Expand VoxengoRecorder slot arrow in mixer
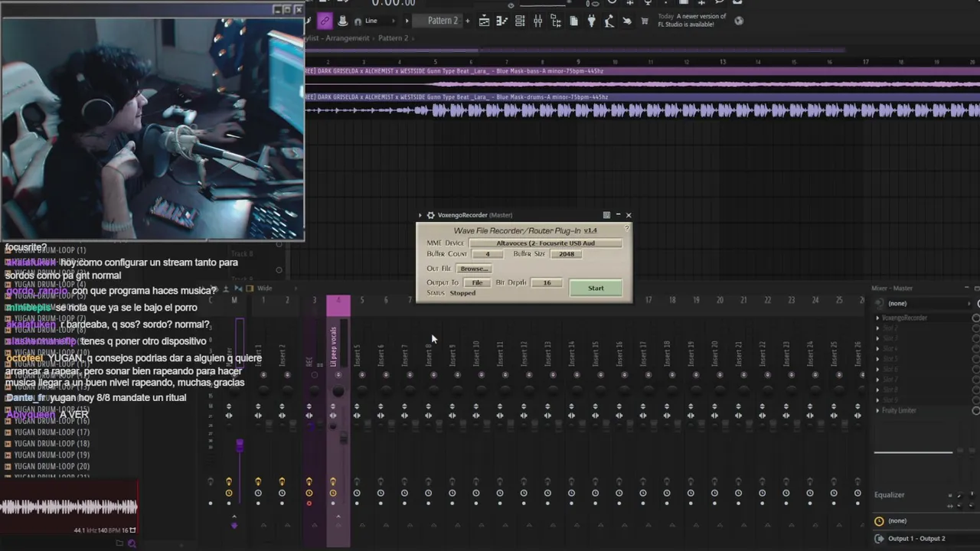980x551 pixels. click(x=877, y=318)
